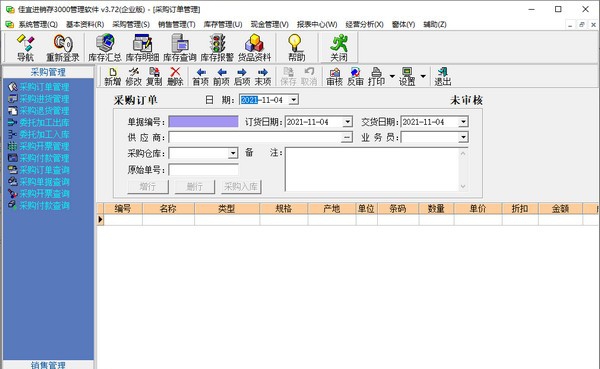The image size is (600, 369).
Task: Expand the 设置 dropdown arrow
Action: pos(423,76)
